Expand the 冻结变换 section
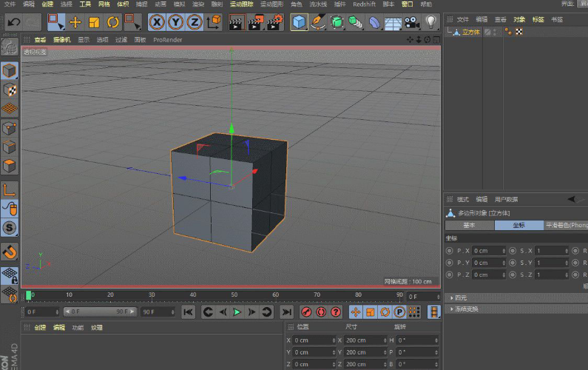Image resolution: width=588 pixels, height=370 pixels. (467, 309)
